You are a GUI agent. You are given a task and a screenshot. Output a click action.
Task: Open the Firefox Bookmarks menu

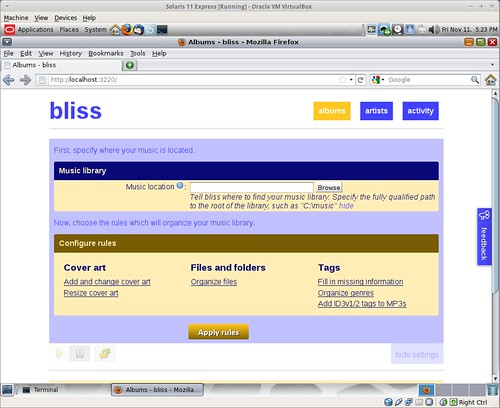tap(106, 53)
